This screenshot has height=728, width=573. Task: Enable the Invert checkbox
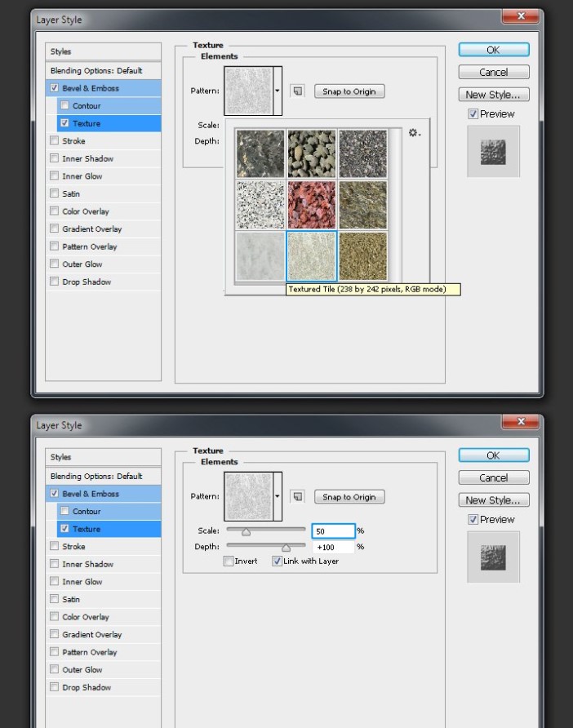tap(228, 561)
